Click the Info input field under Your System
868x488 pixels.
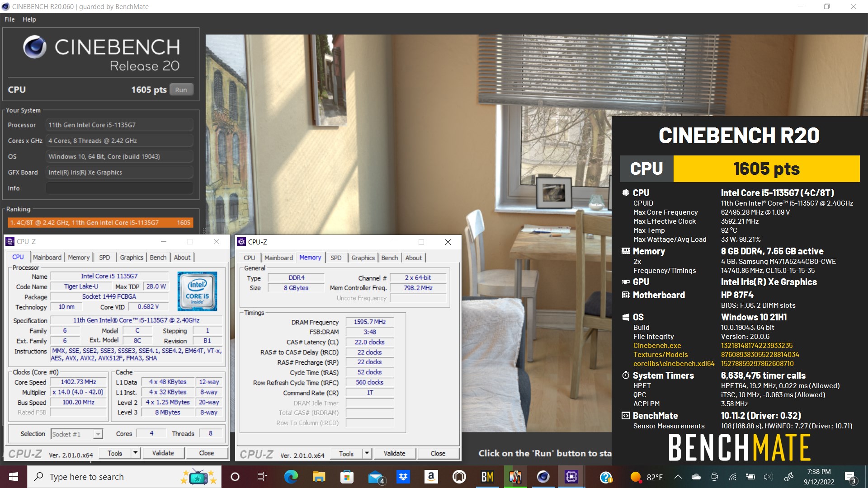point(119,188)
